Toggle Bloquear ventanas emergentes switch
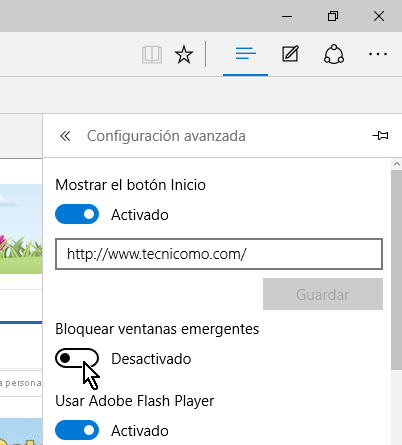Screen dimensions: 402x445 pos(77,358)
